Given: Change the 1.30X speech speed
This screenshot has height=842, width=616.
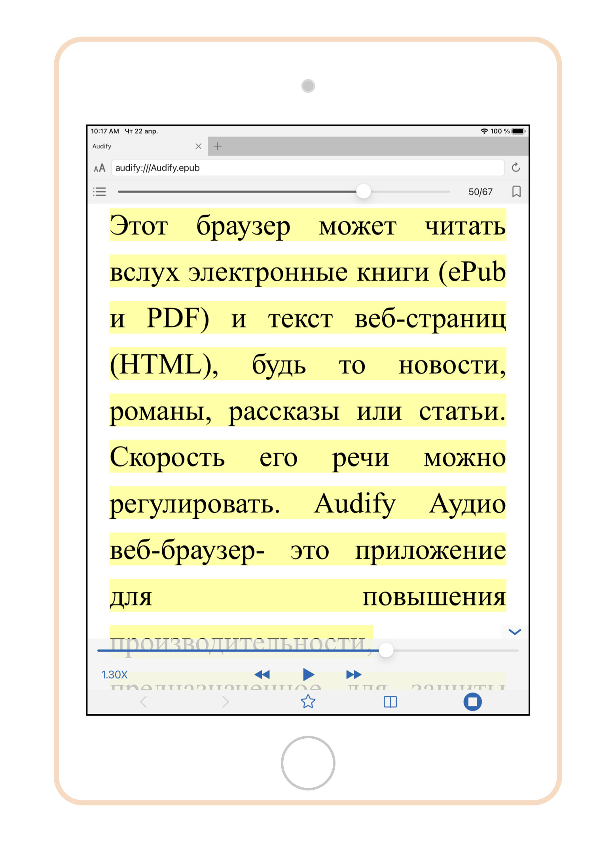Looking at the screenshot, I should click(114, 675).
